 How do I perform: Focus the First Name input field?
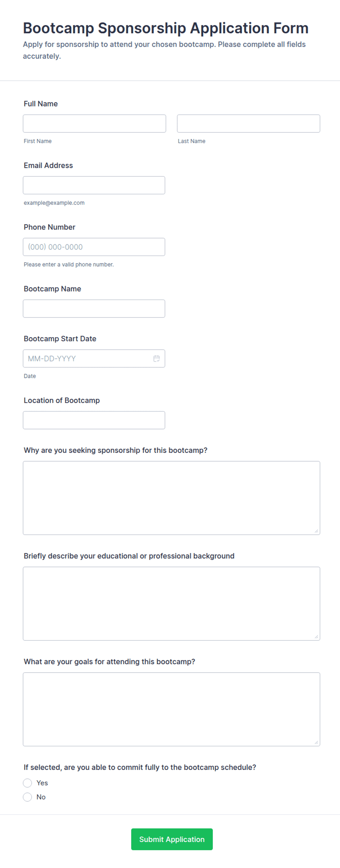94,124
